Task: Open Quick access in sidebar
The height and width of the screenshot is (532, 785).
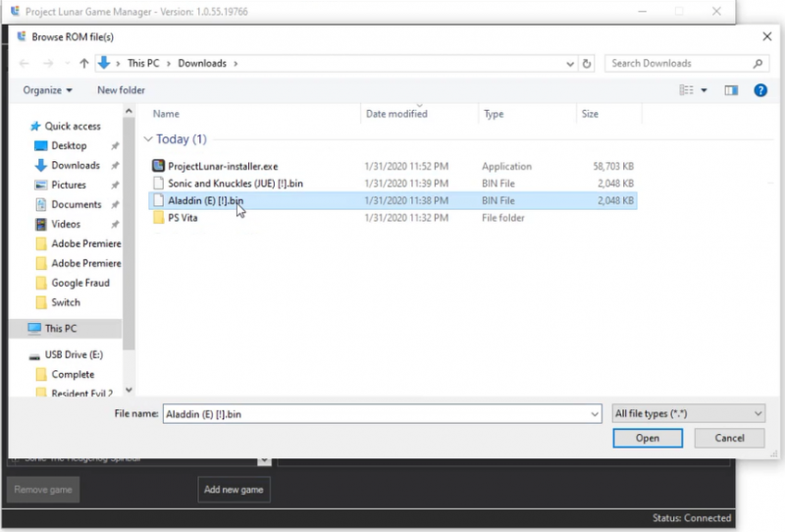Action: 73,127
